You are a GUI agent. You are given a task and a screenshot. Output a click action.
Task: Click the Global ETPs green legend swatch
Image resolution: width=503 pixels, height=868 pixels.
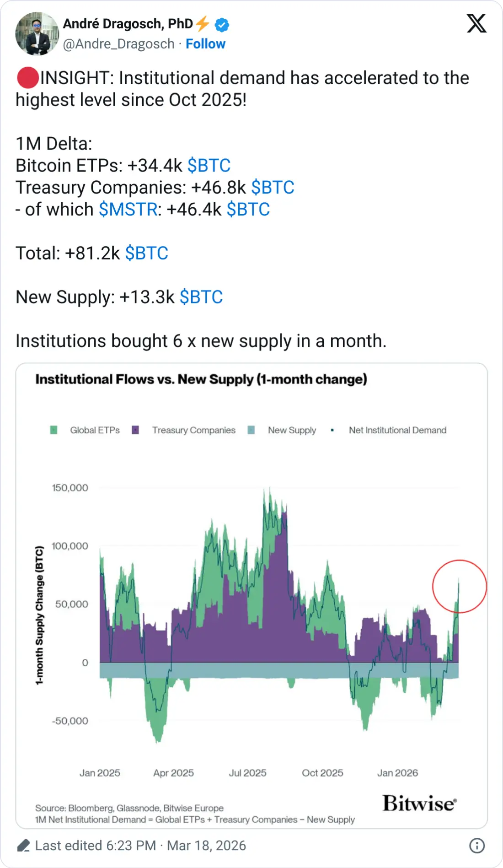54,430
